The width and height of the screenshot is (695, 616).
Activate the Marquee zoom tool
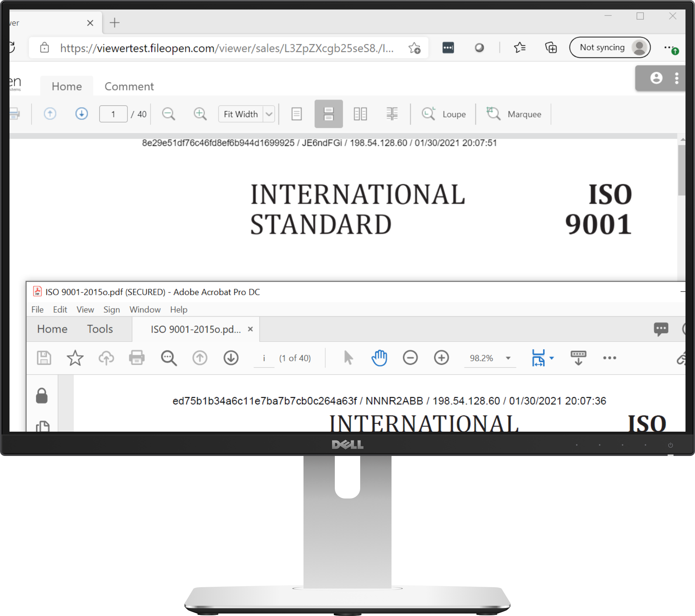tap(514, 114)
